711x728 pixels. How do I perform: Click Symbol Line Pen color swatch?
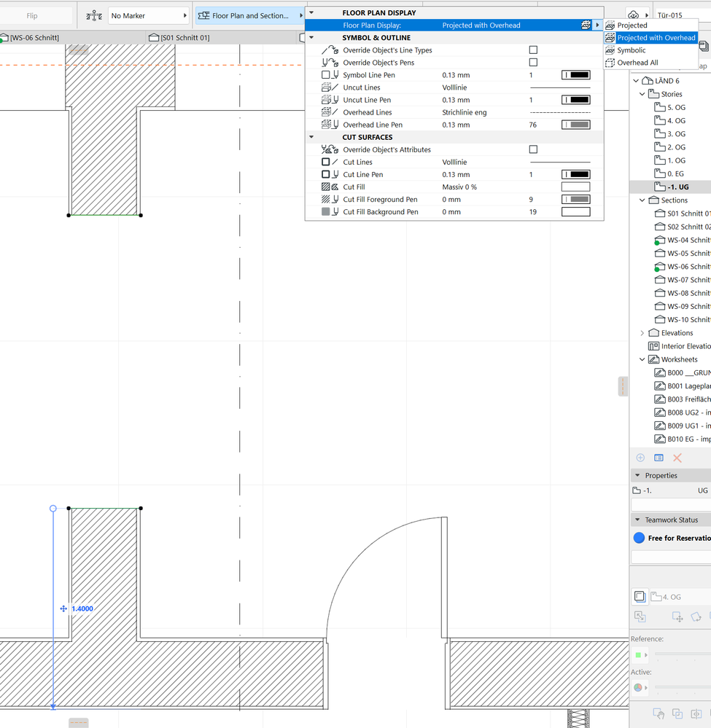[x=576, y=75]
